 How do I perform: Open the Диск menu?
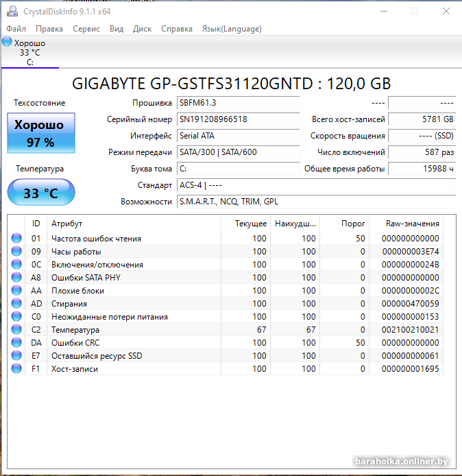142,29
